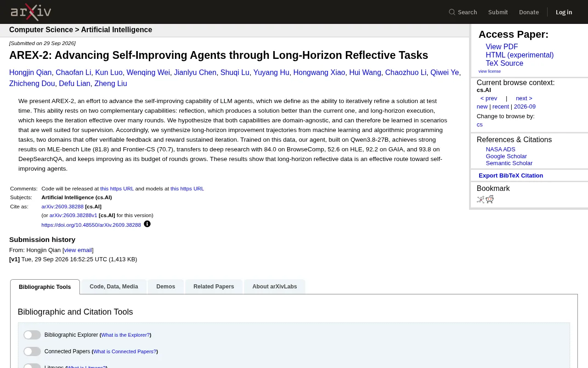Open HTML (experimental) version

pos(520,55)
